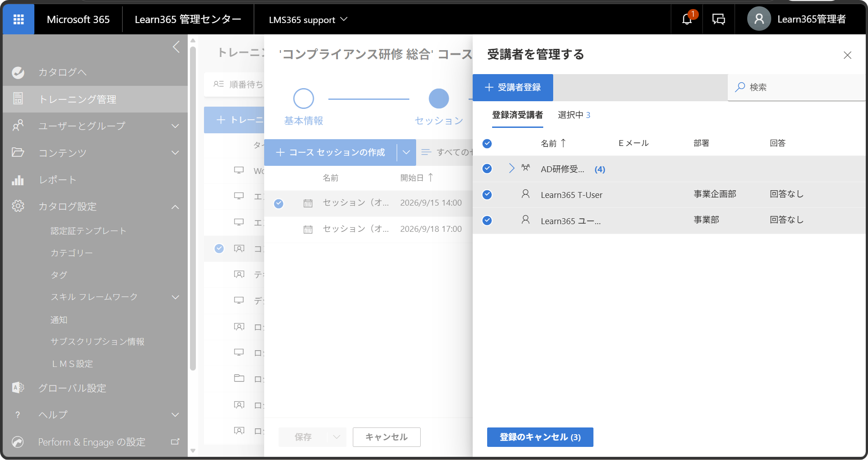Open the コース セッションの作成 dropdown arrow

(x=406, y=152)
